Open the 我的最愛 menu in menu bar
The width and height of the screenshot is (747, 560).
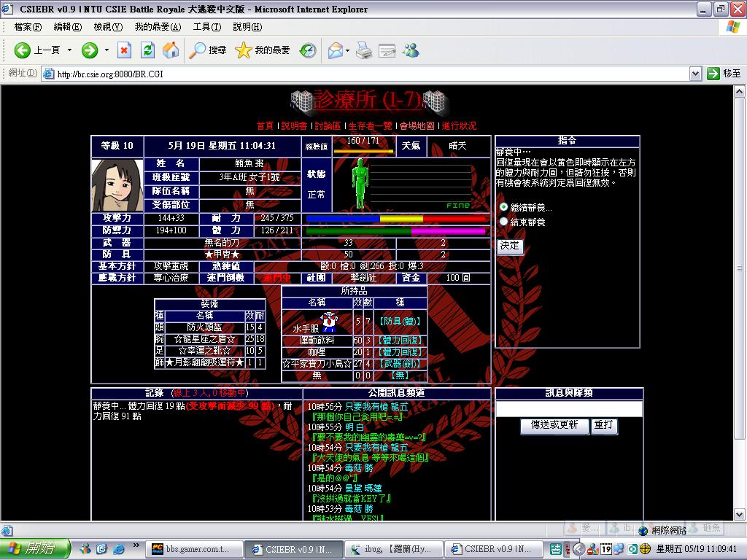158,27
